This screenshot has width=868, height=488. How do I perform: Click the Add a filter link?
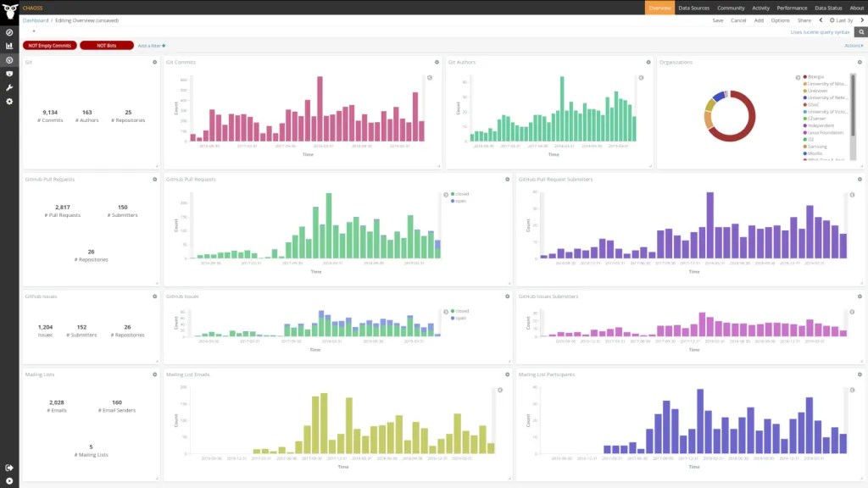click(x=152, y=46)
